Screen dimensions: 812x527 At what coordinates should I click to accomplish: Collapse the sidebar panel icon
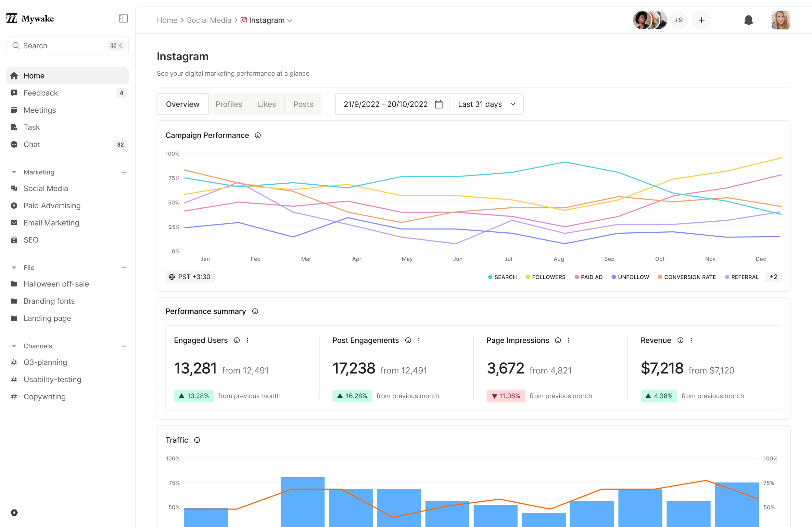tap(123, 18)
